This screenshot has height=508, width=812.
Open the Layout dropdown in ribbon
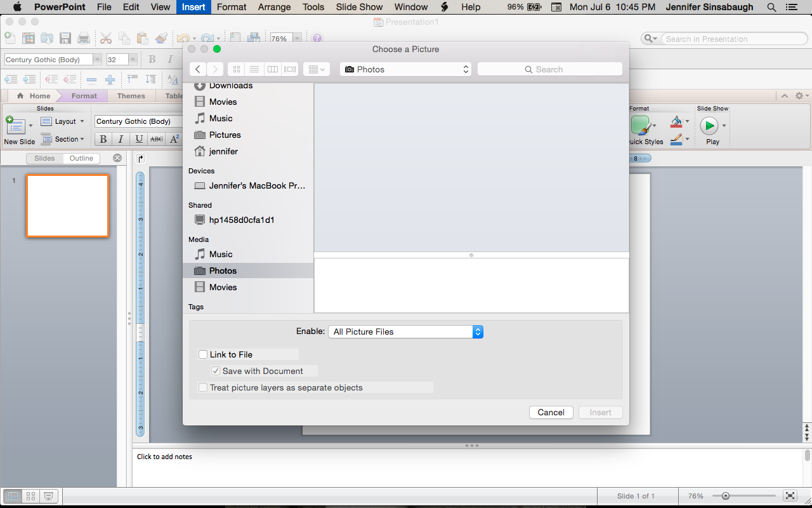pyautogui.click(x=62, y=121)
